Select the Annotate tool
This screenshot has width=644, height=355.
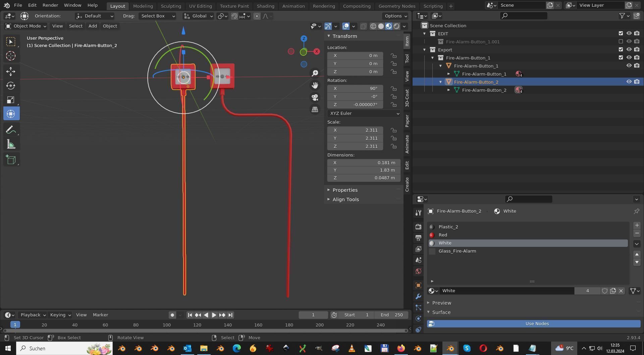[11, 130]
